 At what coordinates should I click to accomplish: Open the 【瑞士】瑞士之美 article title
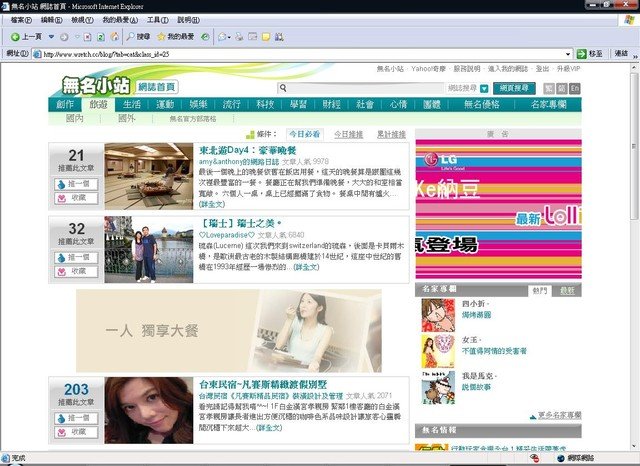coord(241,223)
